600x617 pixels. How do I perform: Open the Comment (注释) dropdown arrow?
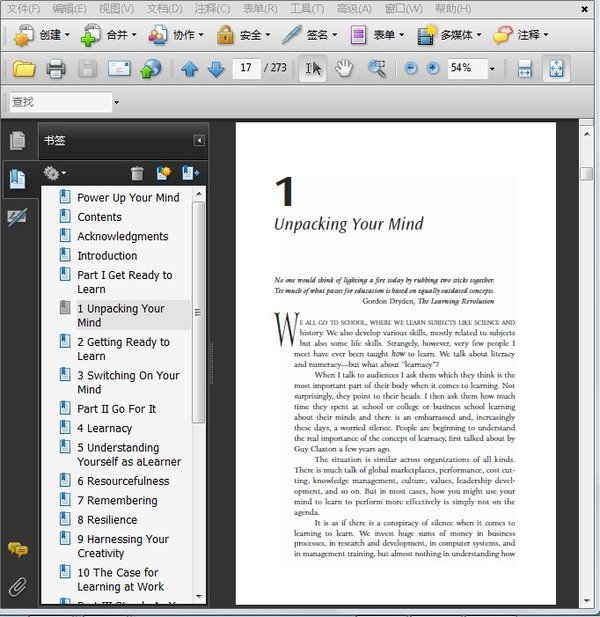pyautogui.click(x=546, y=35)
